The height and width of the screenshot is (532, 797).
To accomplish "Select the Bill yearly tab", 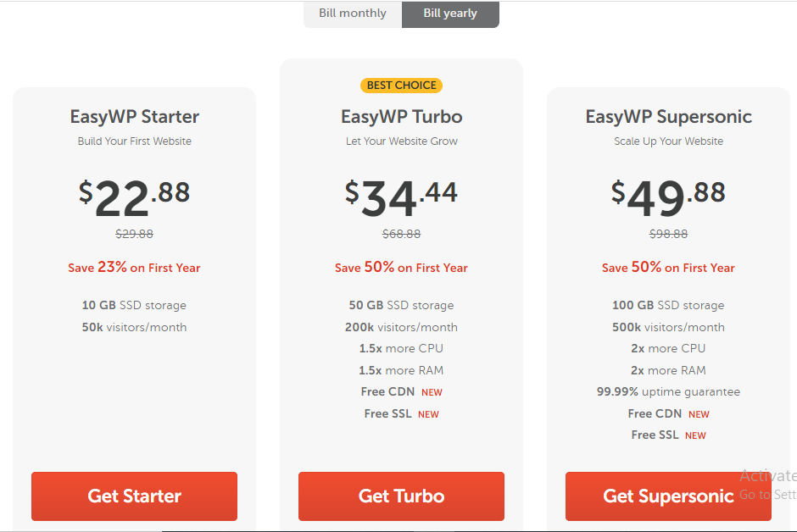I will pyautogui.click(x=450, y=14).
